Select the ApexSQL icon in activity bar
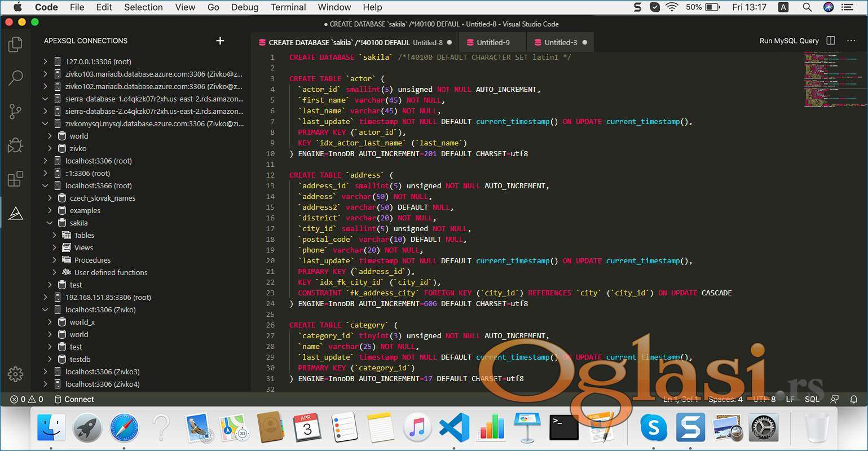The image size is (868, 451). [x=15, y=213]
